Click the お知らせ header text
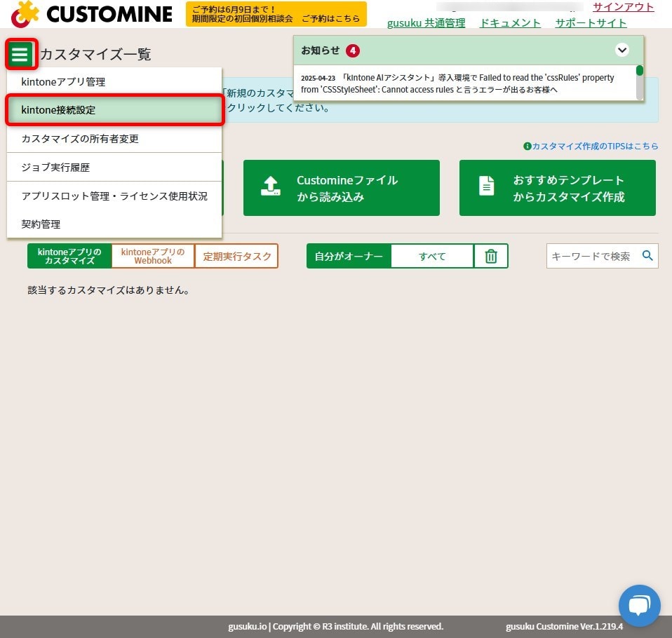672x638 pixels. tap(320, 50)
